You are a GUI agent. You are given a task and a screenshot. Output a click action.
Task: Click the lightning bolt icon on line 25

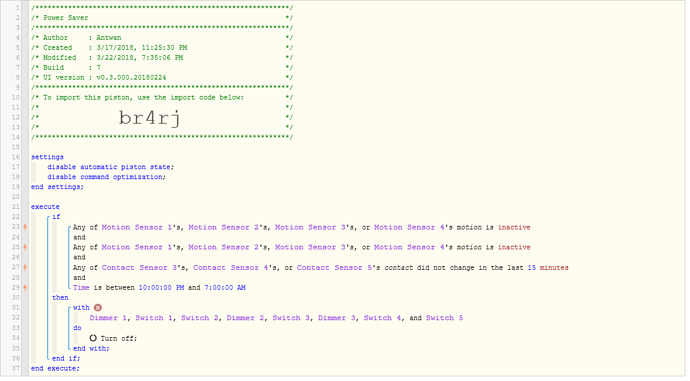[x=25, y=247]
